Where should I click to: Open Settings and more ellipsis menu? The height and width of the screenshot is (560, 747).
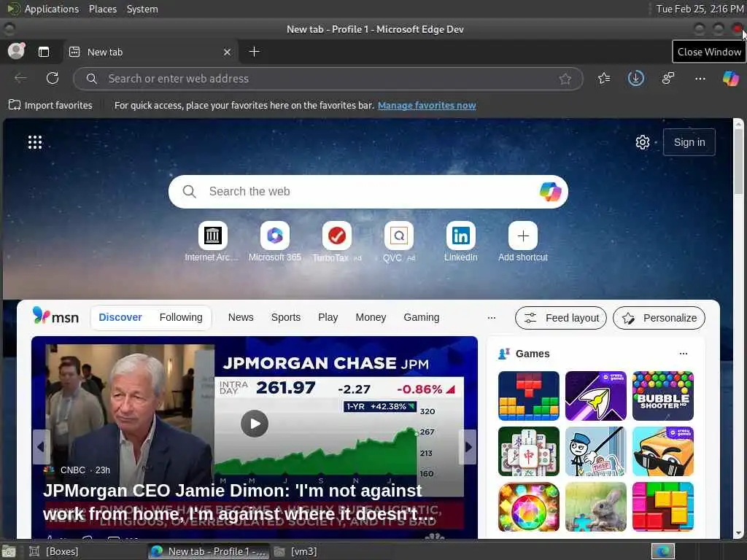[x=700, y=79]
